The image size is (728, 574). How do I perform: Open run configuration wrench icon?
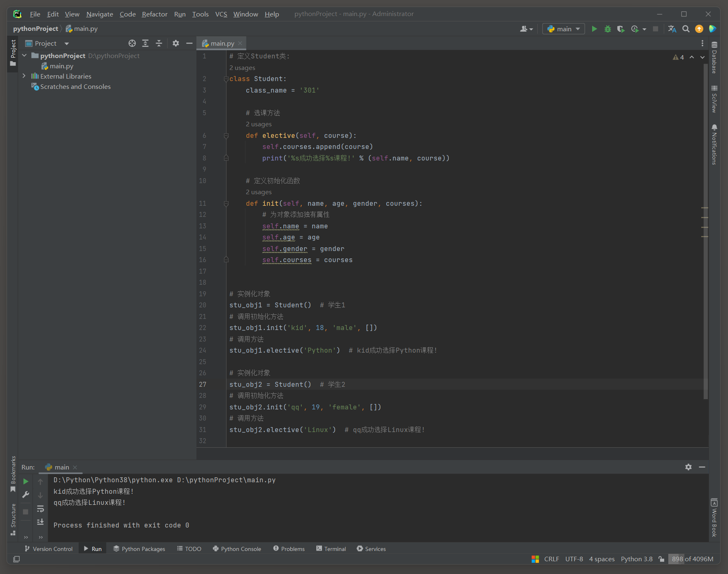26,495
